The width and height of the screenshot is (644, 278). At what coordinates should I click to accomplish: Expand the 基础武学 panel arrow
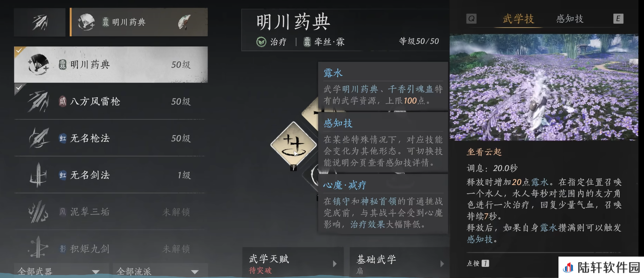tap(442, 264)
